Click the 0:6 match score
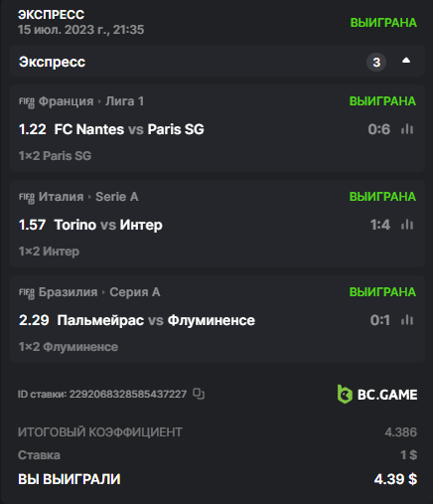Image resolution: width=433 pixels, height=504 pixels. tap(379, 129)
